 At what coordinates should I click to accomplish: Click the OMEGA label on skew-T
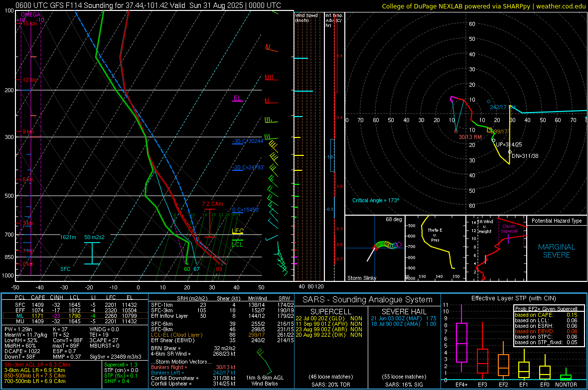(31, 14)
